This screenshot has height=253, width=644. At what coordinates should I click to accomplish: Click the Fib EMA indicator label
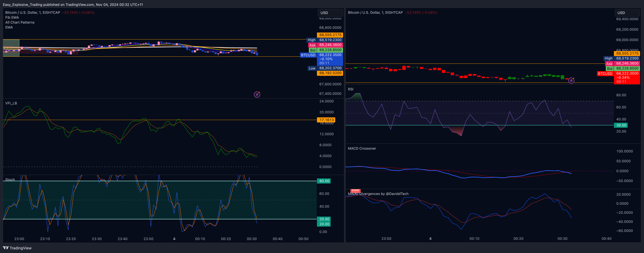point(12,17)
